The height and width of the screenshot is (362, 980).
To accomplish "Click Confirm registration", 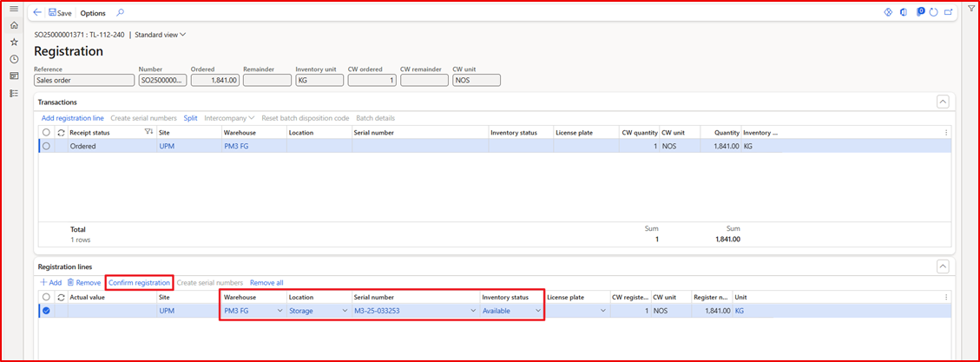I will [139, 282].
